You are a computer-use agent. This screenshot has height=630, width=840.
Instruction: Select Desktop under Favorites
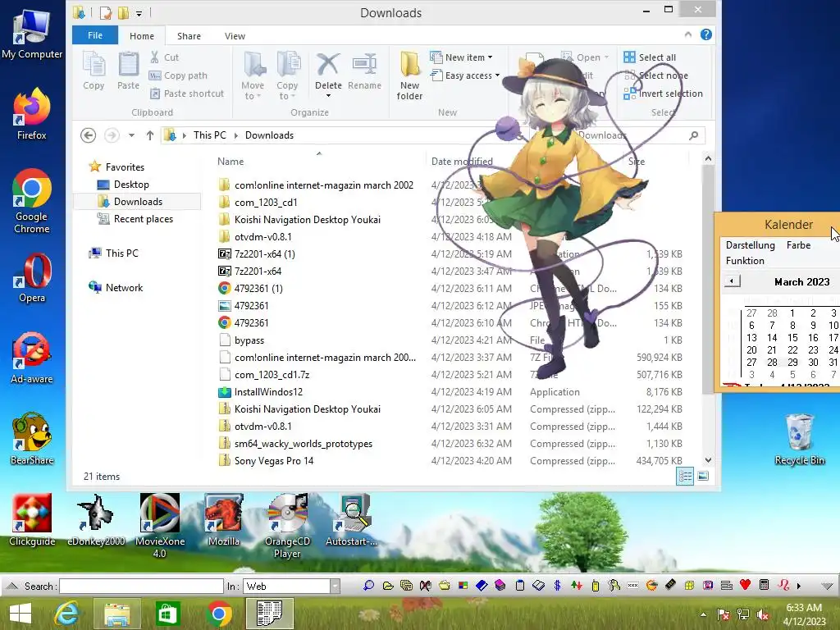point(131,185)
